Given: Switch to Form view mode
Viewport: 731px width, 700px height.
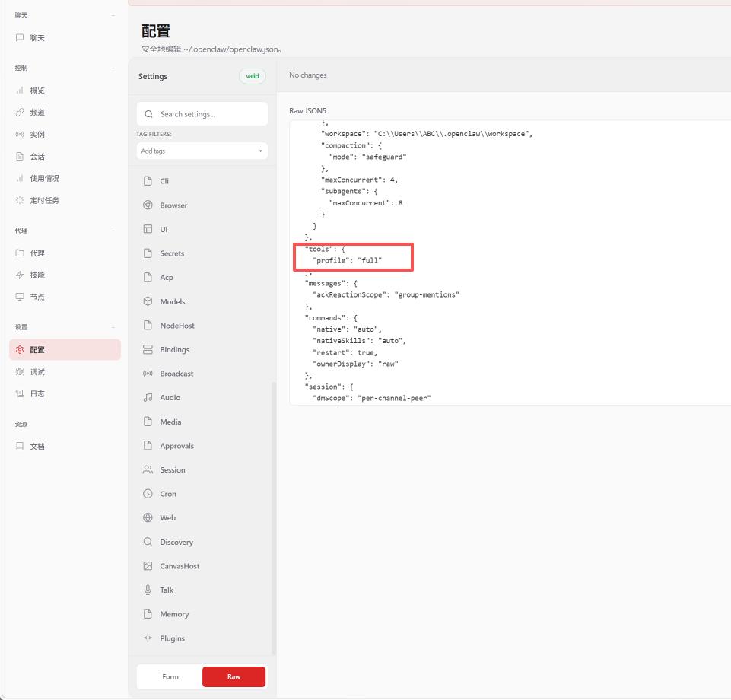Looking at the screenshot, I should pyautogui.click(x=170, y=676).
